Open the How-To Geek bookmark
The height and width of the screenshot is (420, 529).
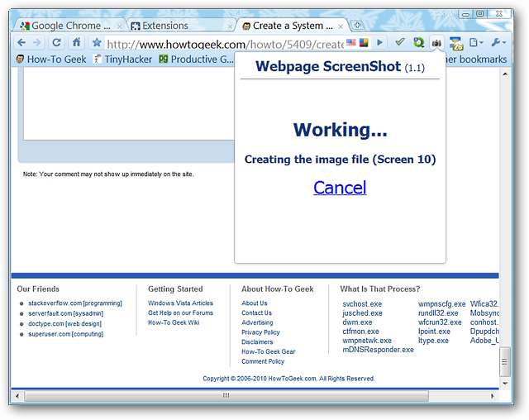[x=51, y=60]
